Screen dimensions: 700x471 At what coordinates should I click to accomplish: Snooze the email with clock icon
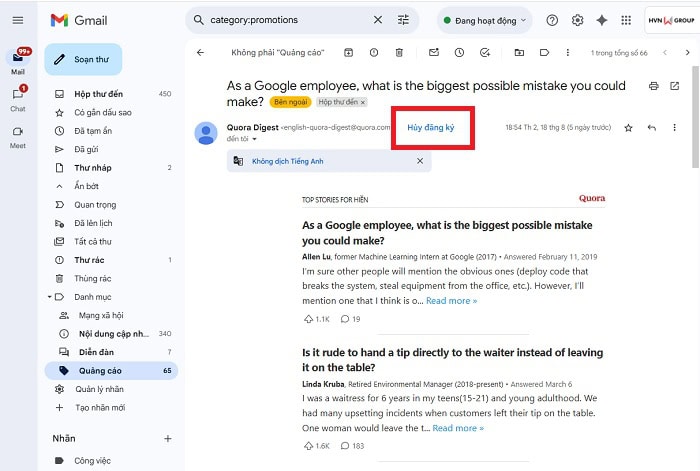click(x=459, y=53)
